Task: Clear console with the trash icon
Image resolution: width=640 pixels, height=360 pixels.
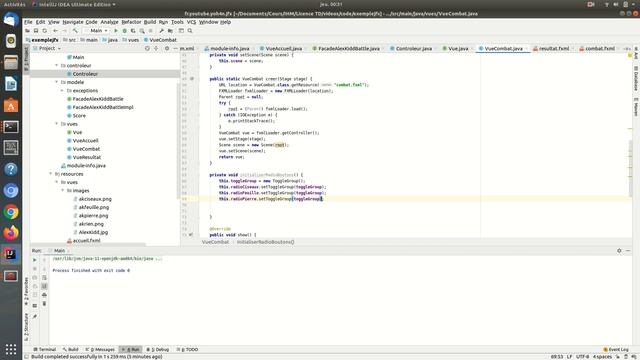Action: tap(44, 304)
